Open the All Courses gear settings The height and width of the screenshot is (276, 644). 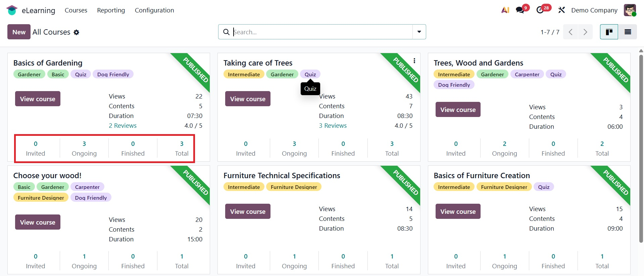pos(77,32)
